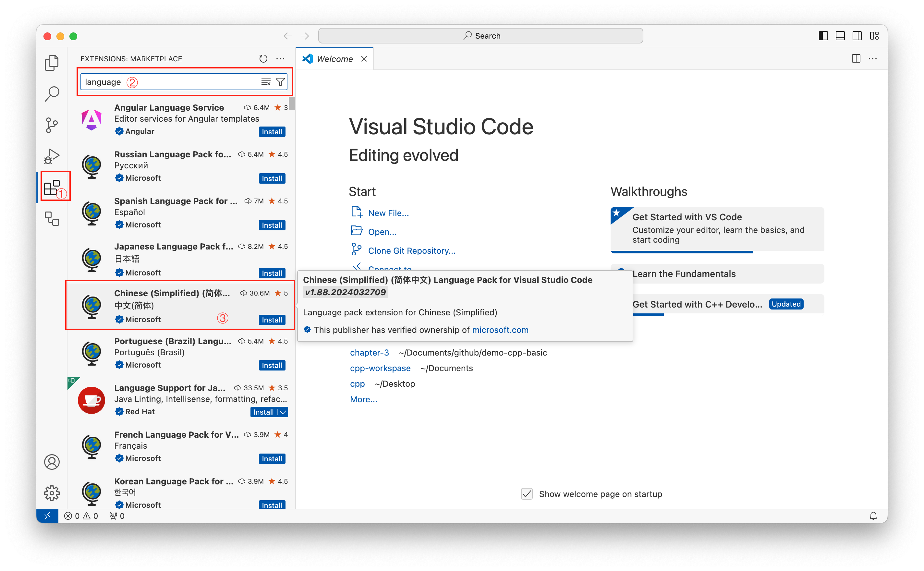Click the More recent folders link

[x=363, y=400]
